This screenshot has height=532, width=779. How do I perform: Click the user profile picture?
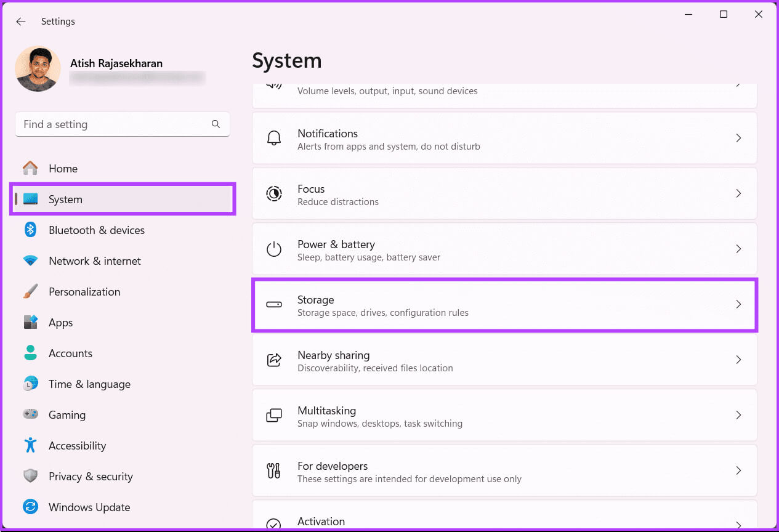pyautogui.click(x=38, y=69)
